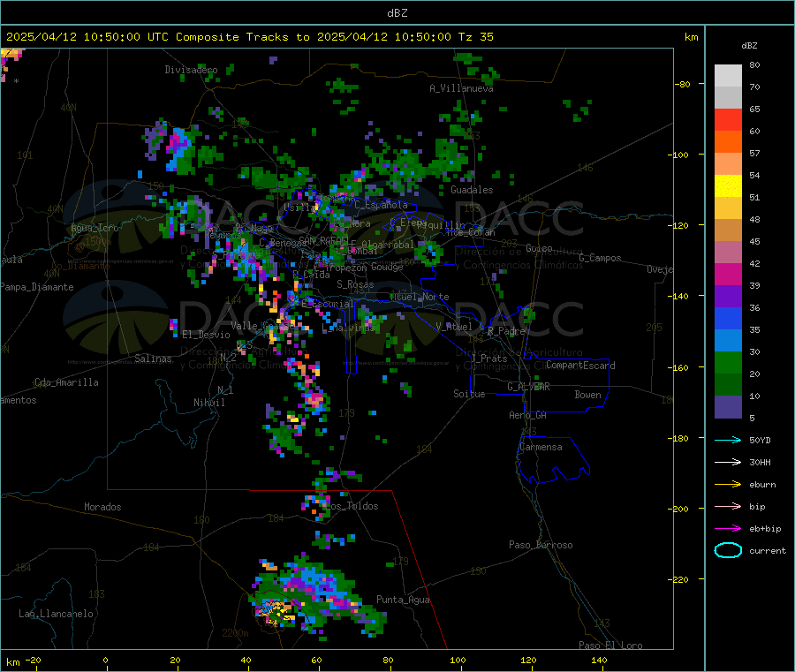
Task: Pick the dark orange swatch between 60 and 57
Action: coord(728,142)
